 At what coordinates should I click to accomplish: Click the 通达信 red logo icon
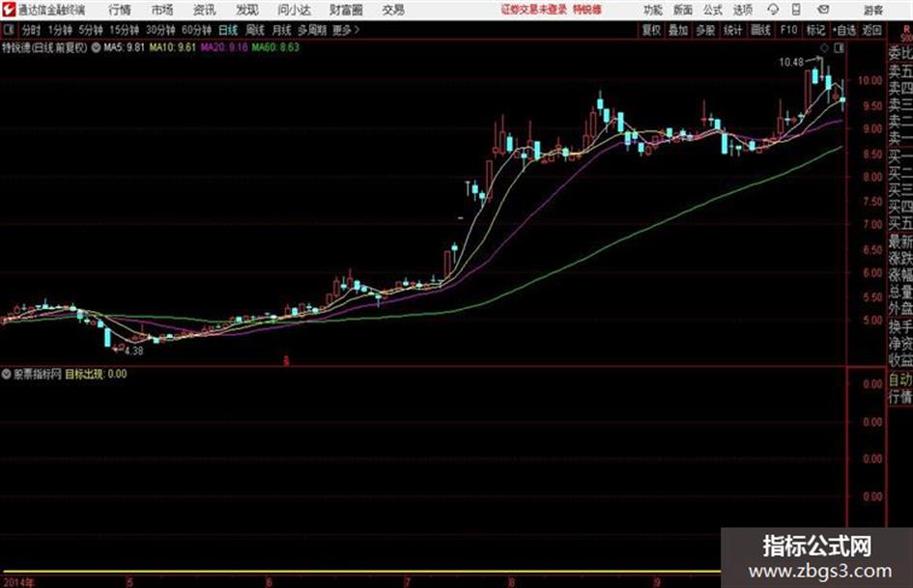[x=9, y=10]
